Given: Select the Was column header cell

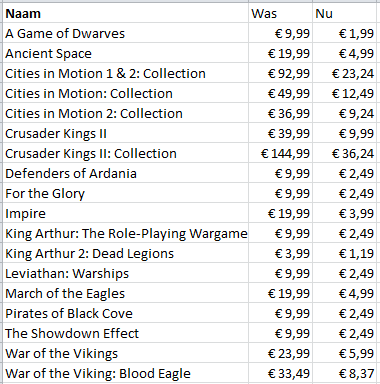Looking at the screenshot, I should [x=280, y=13].
